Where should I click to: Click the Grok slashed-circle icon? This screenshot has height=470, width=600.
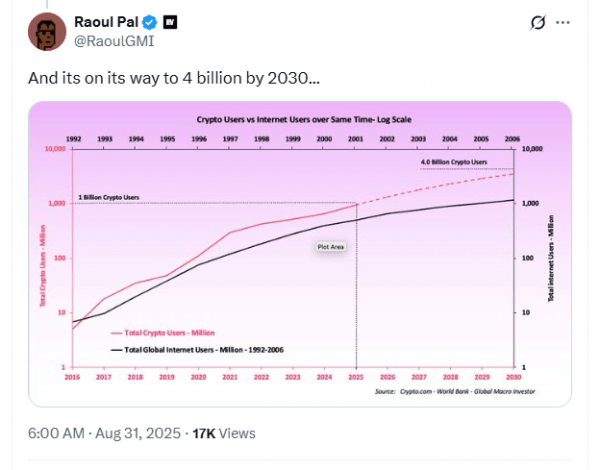click(538, 23)
